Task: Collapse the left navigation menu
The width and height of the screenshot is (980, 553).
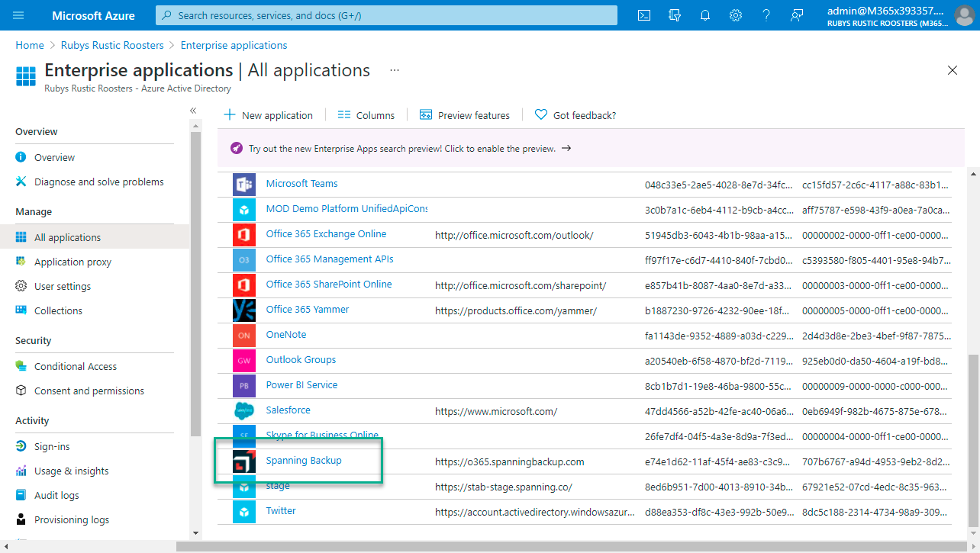Action: (x=193, y=111)
